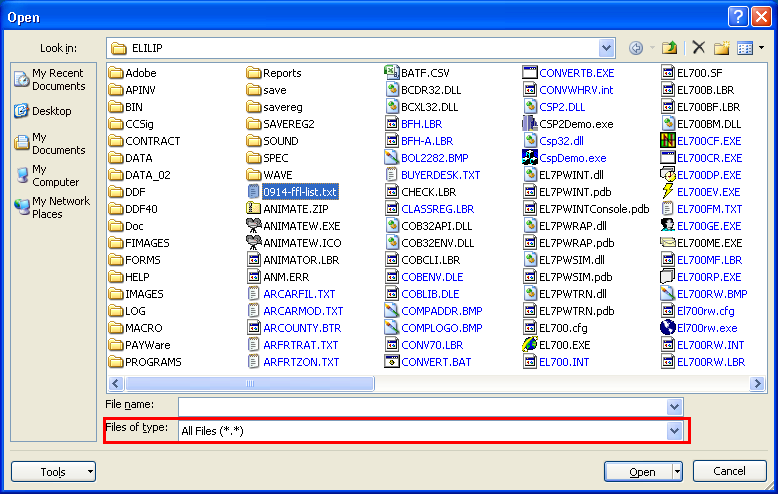Select the file EL700.SF
The height and width of the screenshot is (494, 778).
click(692, 73)
